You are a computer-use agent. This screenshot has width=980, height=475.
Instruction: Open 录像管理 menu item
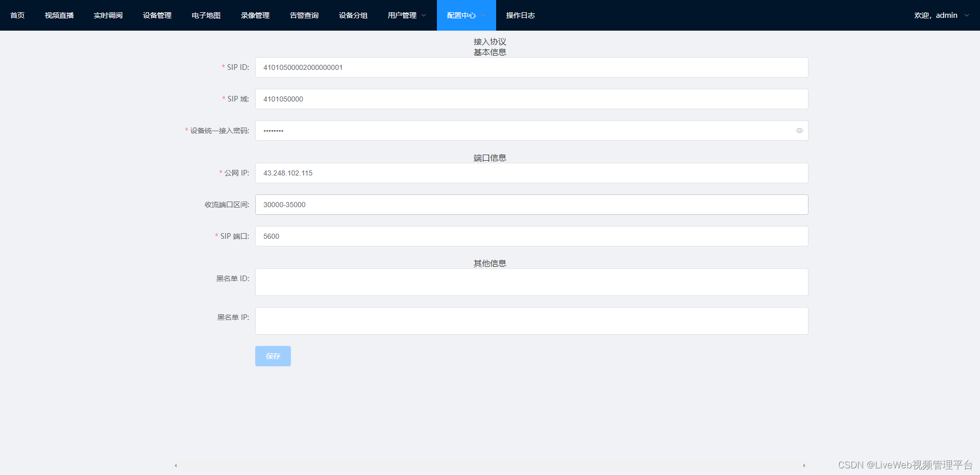(255, 15)
